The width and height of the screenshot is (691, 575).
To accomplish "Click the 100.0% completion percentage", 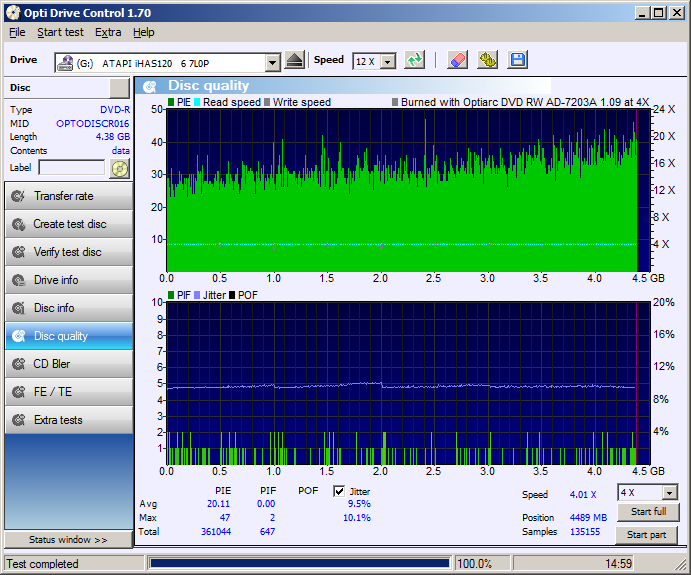I will click(474, 564).
